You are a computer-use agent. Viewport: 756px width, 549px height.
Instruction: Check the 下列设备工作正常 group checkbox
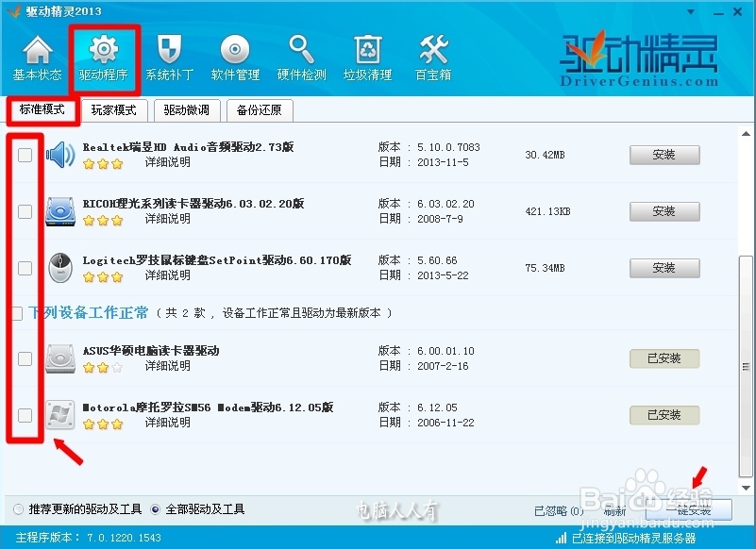click(x=17, y=313)
